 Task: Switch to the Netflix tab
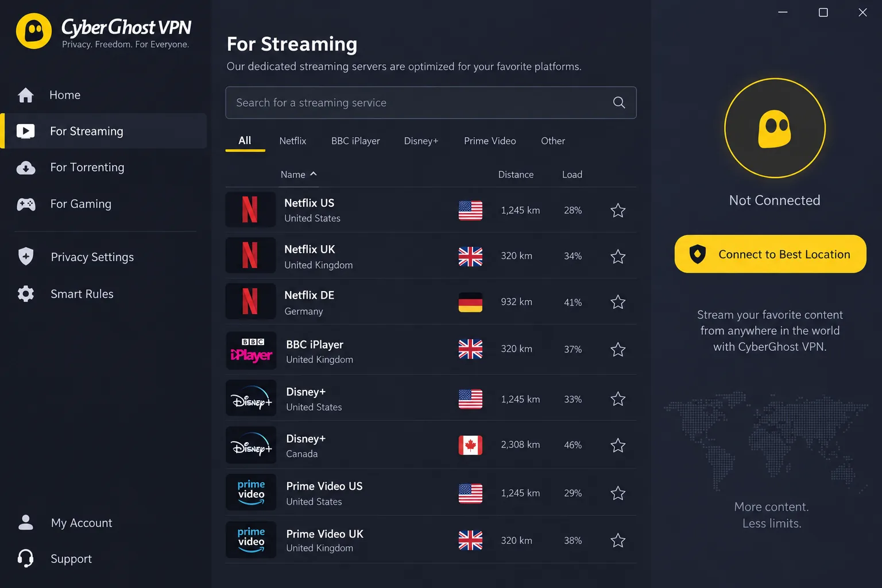293,141
